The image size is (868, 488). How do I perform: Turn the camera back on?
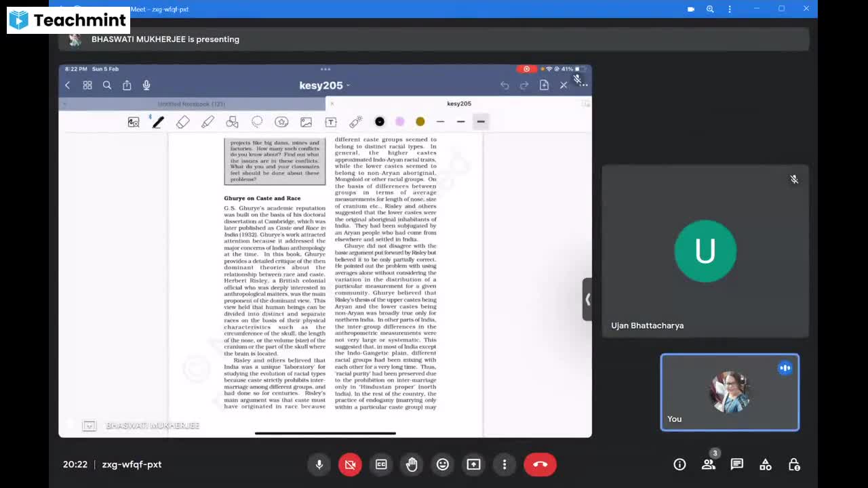350,464
